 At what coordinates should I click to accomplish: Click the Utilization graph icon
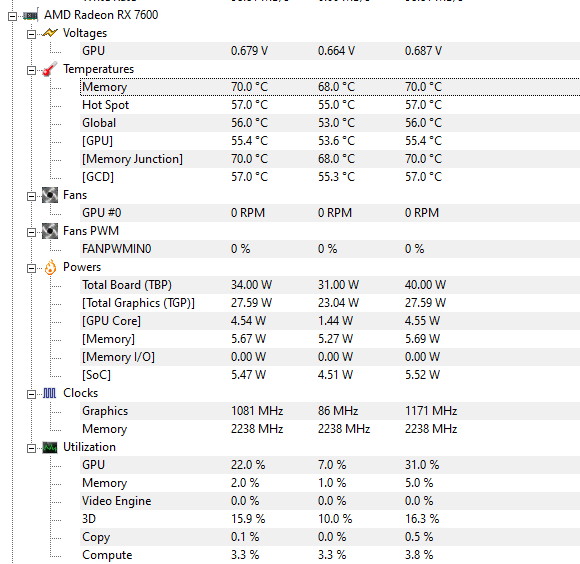50,447
